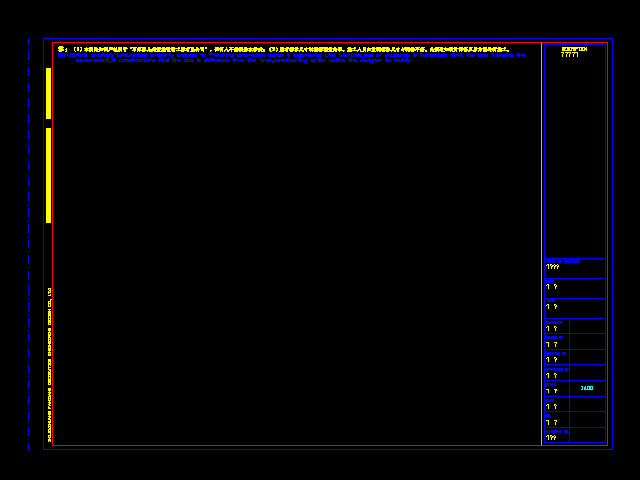Click the long lower yellow bar on left margin

coord(48,175)
